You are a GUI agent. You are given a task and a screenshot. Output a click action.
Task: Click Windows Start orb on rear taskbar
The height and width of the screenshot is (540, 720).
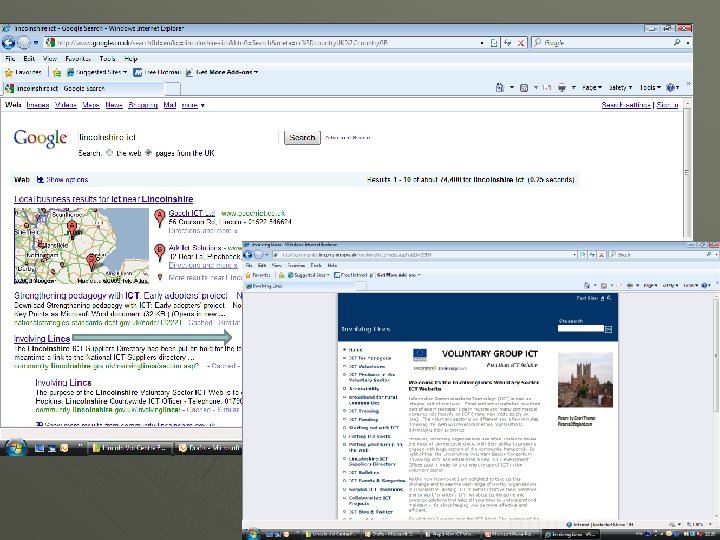pyautogui.click(x=16, y=447)
